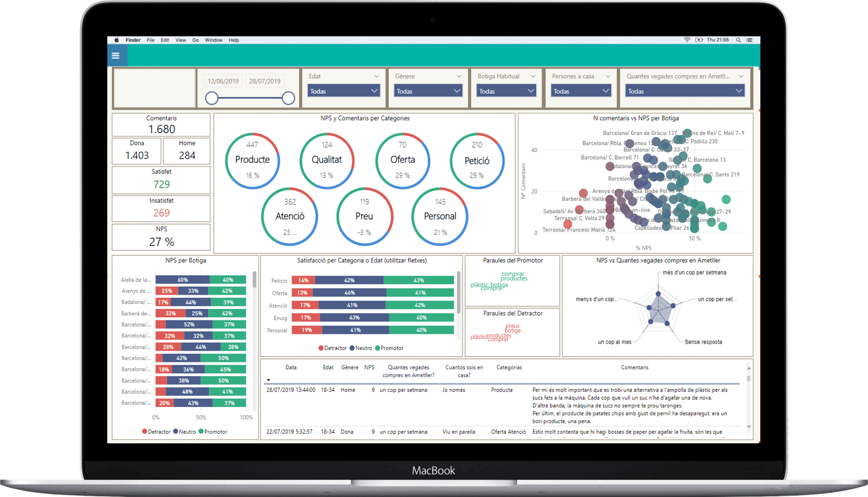Open the File menu
The height and width of the screenshot is (497, 868).
pos(151,40)
